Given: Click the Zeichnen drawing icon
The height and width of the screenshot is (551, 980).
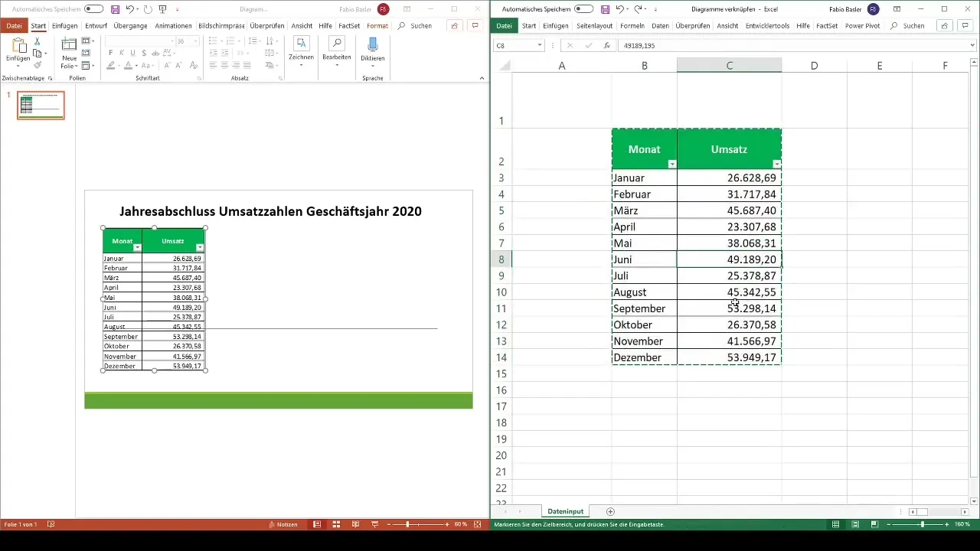Looking at the screenshot, I should 301,43.
